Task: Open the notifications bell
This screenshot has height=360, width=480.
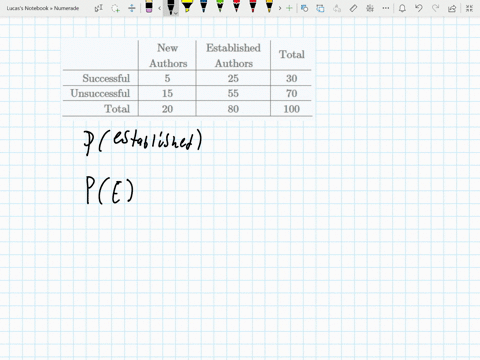Action: coord(402,8)
